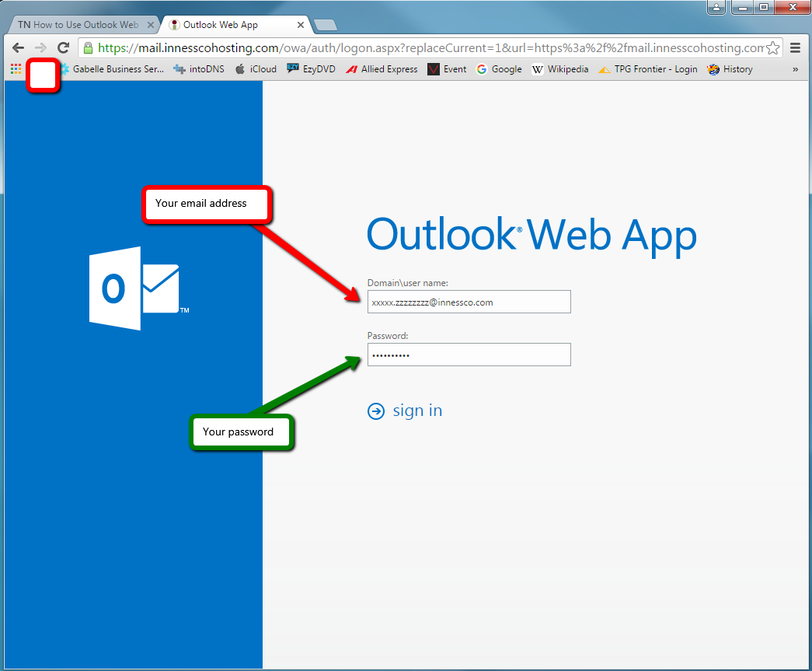Click the green padlock security icon

[x=88, y=48]
